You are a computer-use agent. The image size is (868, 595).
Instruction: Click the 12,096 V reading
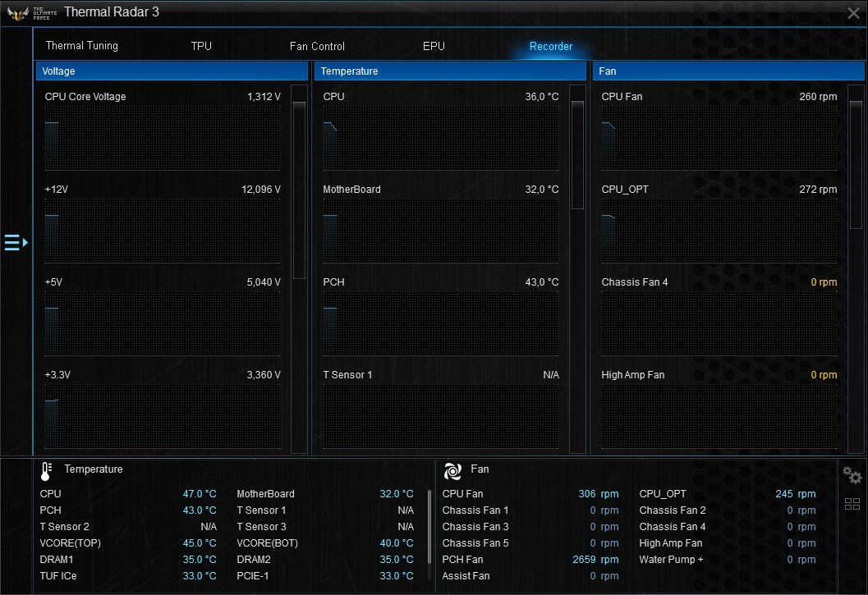pyautogui.click(x=261, y=190)
